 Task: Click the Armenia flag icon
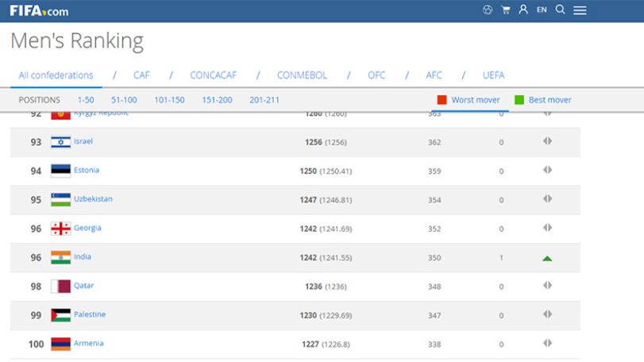pyautogui.click(x=61, y=344)
